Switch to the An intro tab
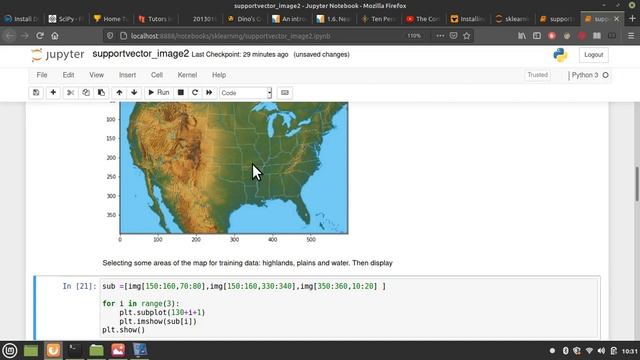 tap(289, 19)
